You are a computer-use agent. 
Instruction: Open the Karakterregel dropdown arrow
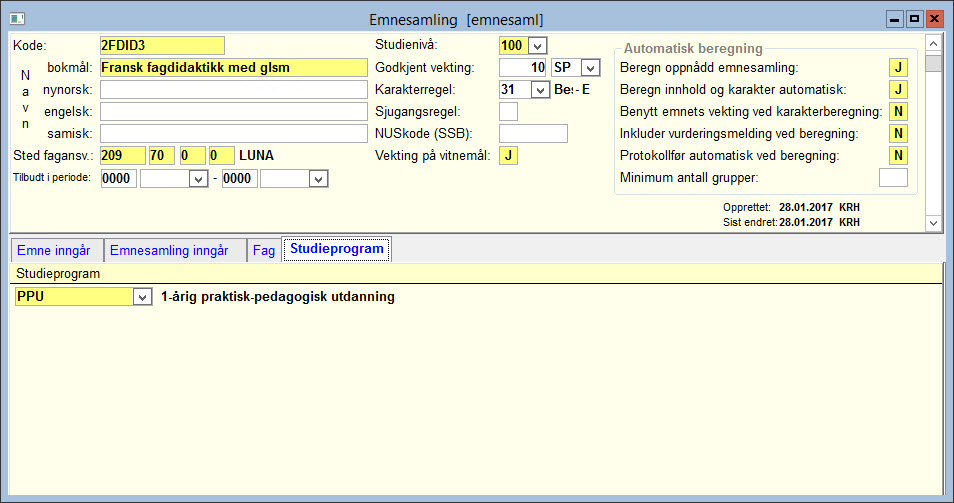click(540, 90)
